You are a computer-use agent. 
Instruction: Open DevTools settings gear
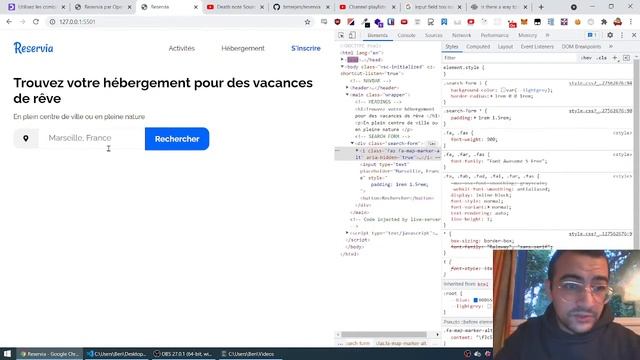click(610, 36)
